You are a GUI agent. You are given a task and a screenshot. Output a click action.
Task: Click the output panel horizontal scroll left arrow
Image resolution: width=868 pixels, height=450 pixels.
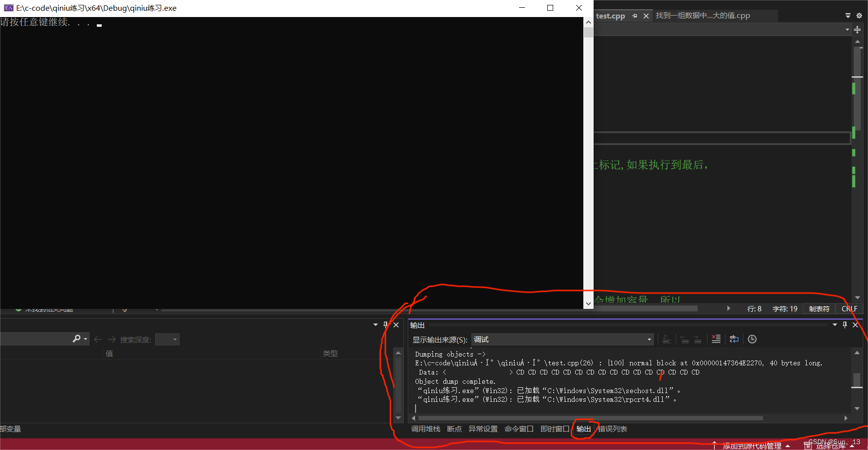414,418
